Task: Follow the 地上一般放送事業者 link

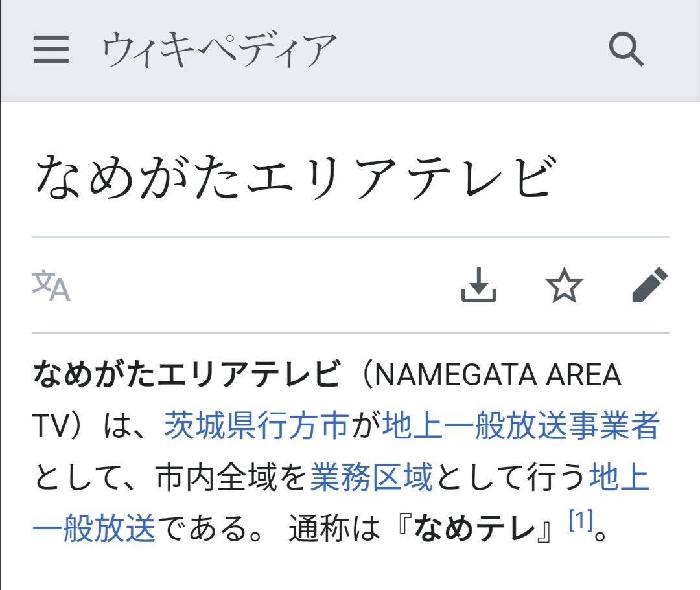Action: pyautogui.click(x=521, y=426)
